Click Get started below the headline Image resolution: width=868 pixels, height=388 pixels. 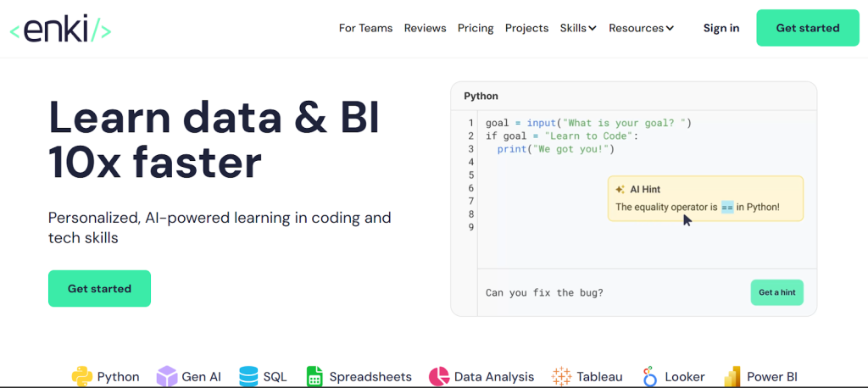click(x=99, y=289)
